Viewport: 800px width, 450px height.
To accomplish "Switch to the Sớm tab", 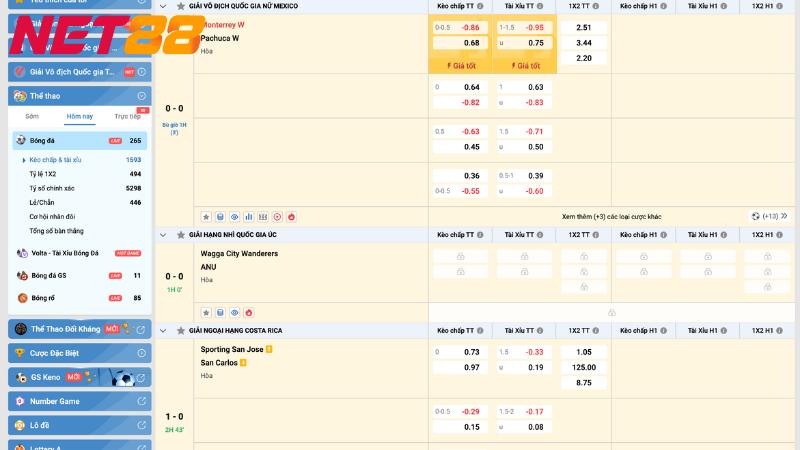I will 32,117.
